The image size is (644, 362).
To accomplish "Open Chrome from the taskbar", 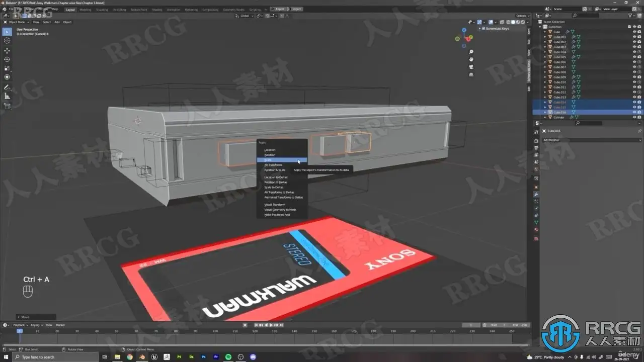I will [x=130, y=357].
